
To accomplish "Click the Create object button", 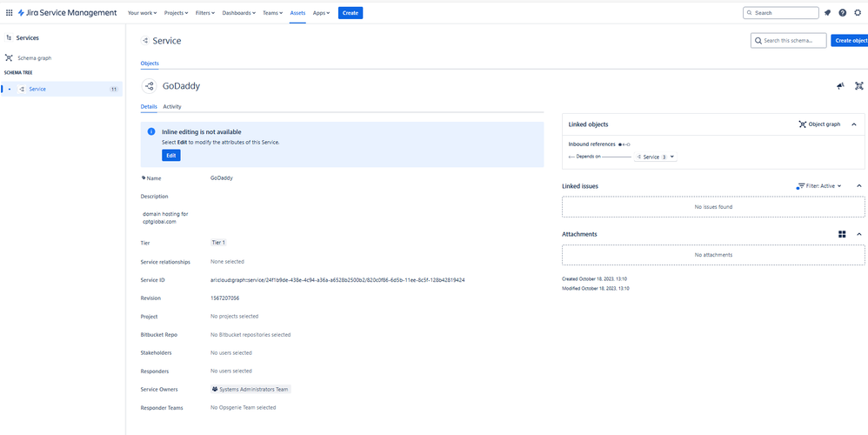I will pos(850,40).
